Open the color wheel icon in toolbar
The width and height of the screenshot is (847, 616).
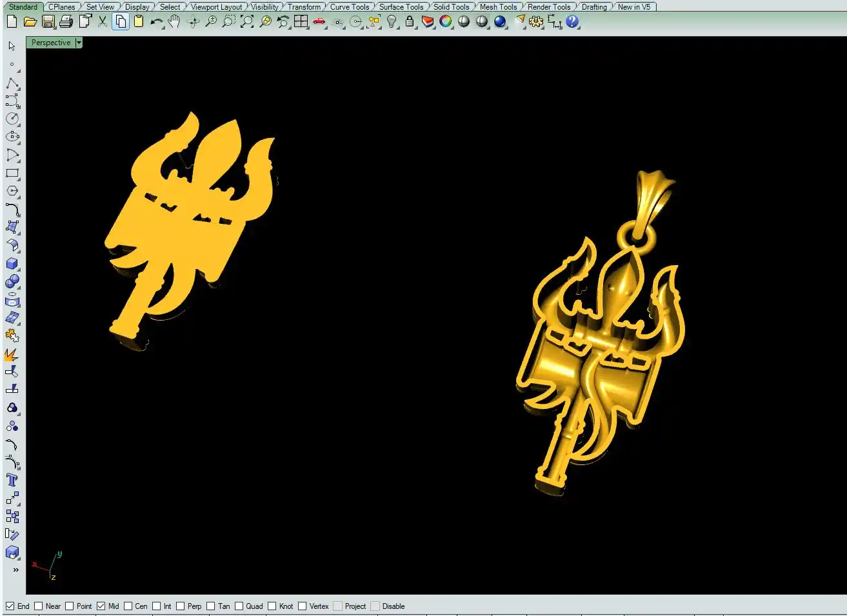click(445, 21)
